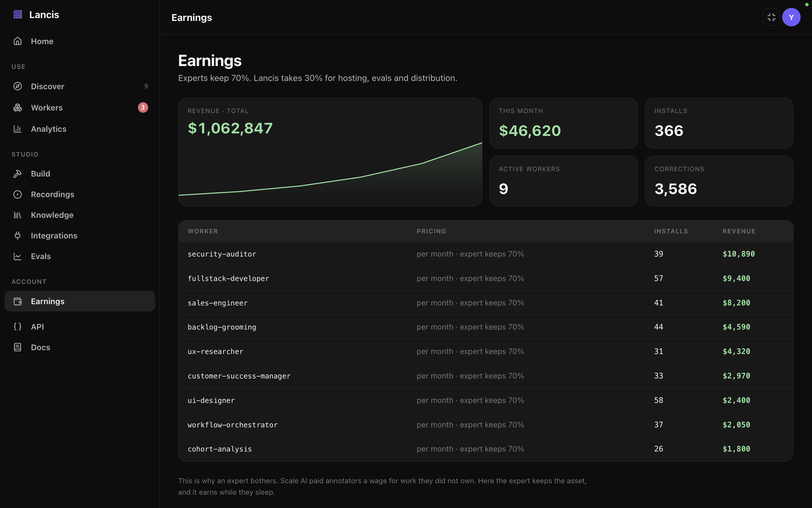Open the Y user avatar
This screenshot has width=812, height=508.
[791, 17]
